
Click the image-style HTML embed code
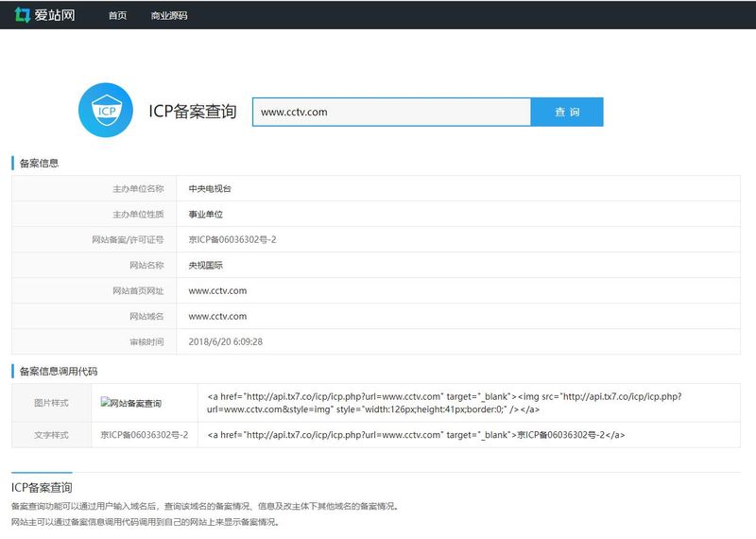(444, 403)
